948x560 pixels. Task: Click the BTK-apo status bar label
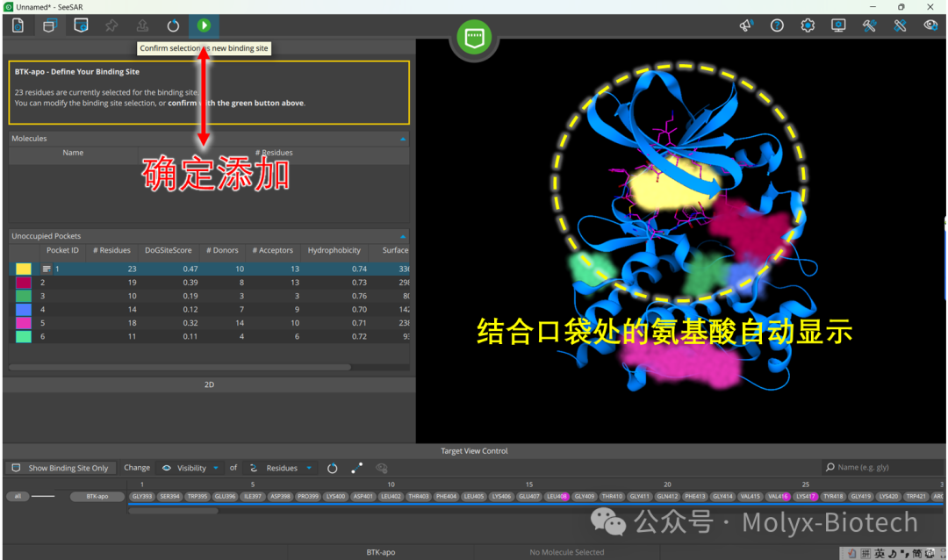point(381,552)
